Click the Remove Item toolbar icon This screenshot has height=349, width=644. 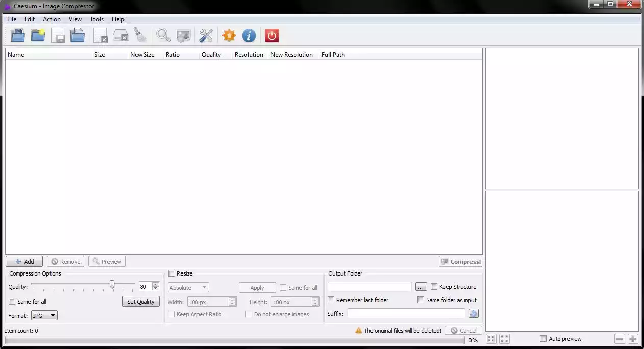coord(100,35)
